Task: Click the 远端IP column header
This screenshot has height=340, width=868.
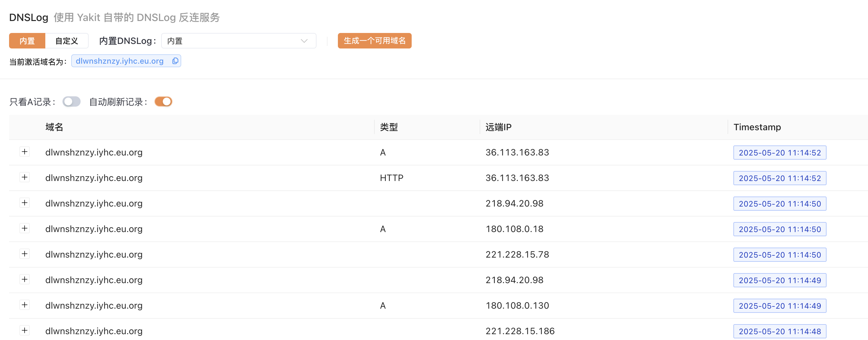Action: (x=498, y=127)
